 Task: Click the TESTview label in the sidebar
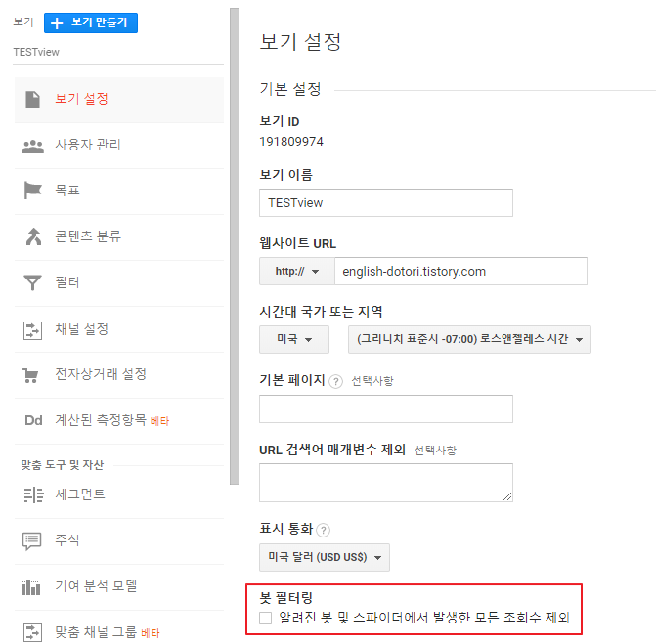pos(36,52)
